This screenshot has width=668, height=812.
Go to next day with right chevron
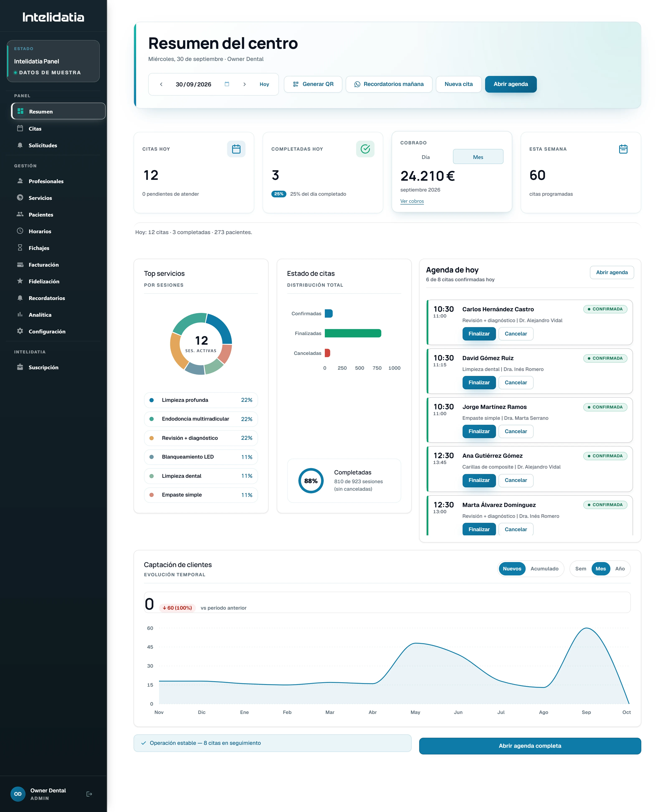[x=244, y=84]
